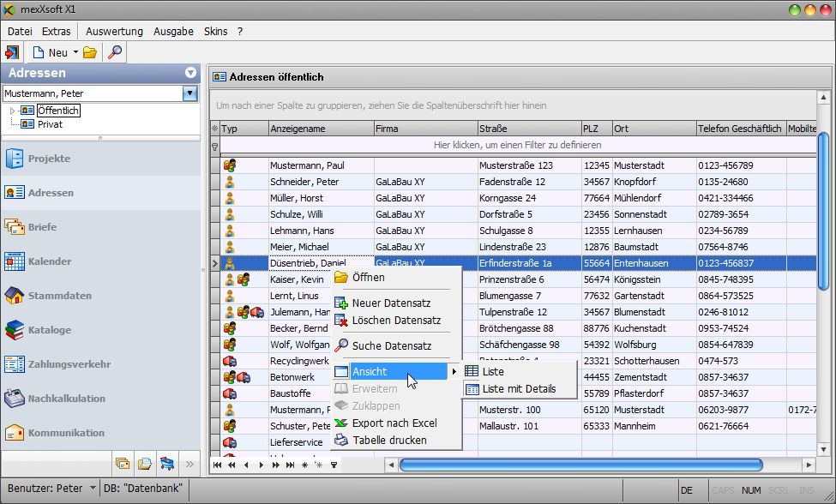Collapse the Adressen panel with the round arrow
Image resolution: width=836 pixels, height=504 pixels.
click(x=190, y=73)
